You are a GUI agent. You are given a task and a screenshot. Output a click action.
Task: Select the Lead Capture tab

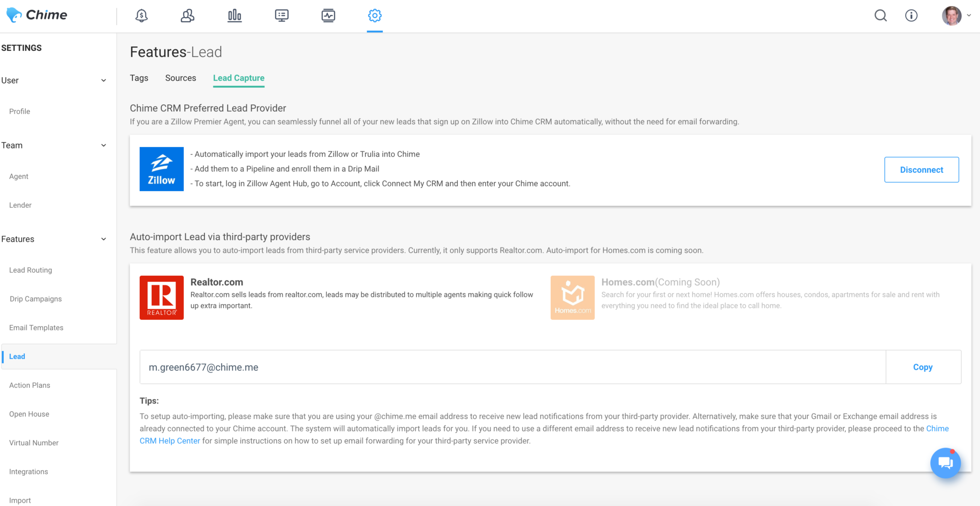(239, 78)
